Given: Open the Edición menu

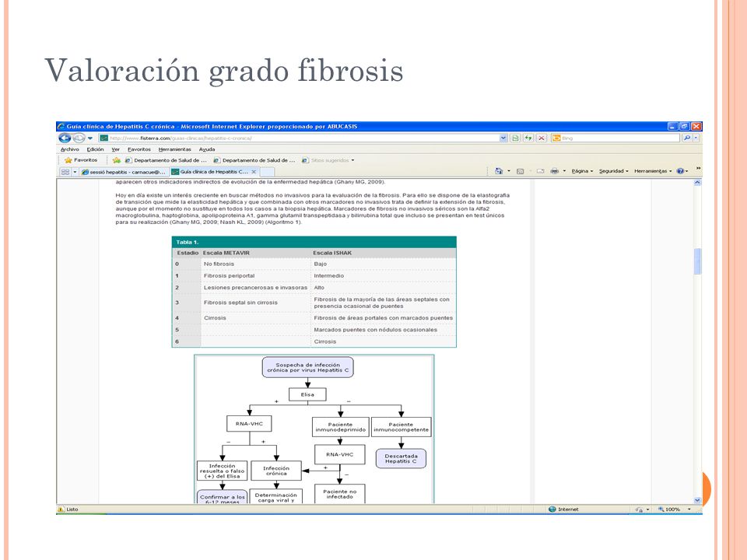Looking at the screenshot, I should pos(95,149).
